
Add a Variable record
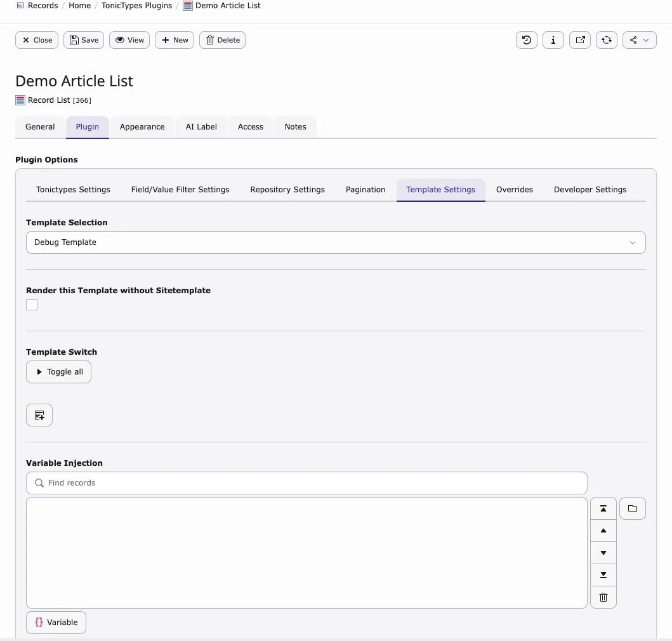(56, 623)
